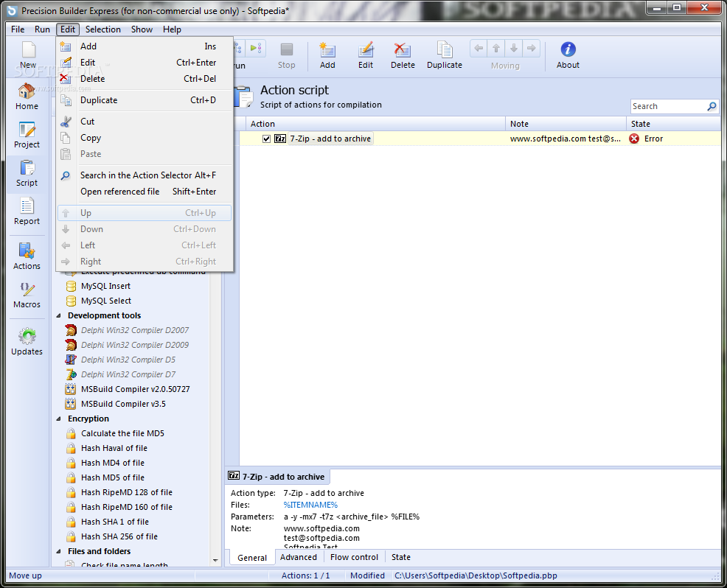Choose Edit entry in the Edit menu

(145, 63)
